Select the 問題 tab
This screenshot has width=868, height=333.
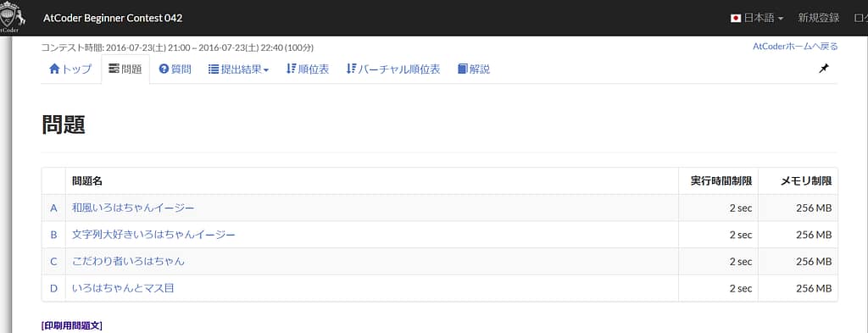tap(125, 69)
